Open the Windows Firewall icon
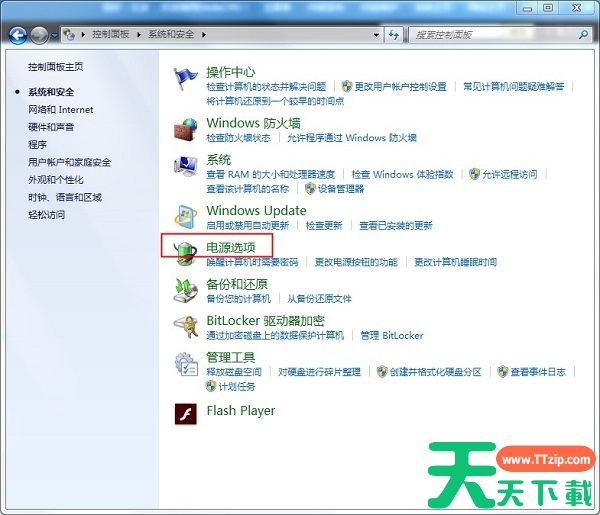The height and width of the screenshot is (515, 600). coord(186,129)
